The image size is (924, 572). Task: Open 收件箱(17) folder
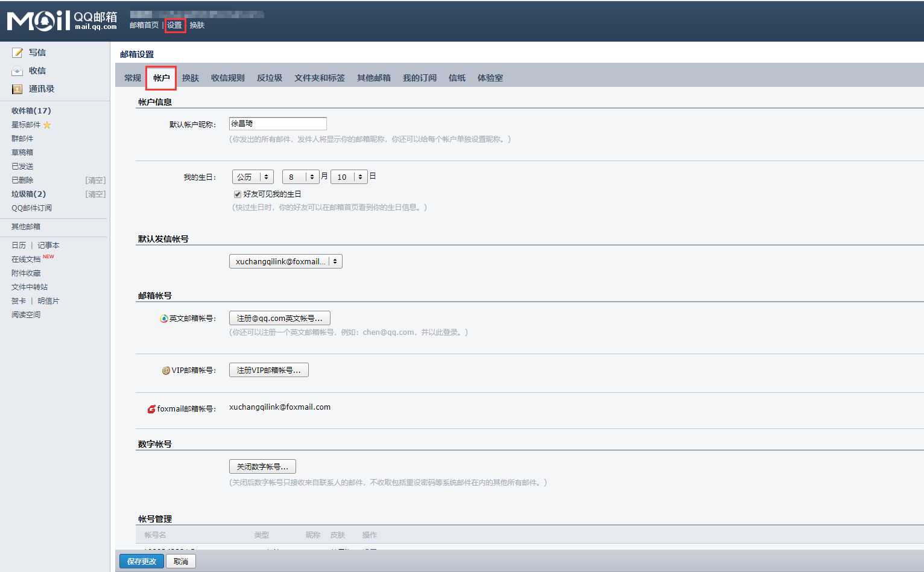coord(31,110)
